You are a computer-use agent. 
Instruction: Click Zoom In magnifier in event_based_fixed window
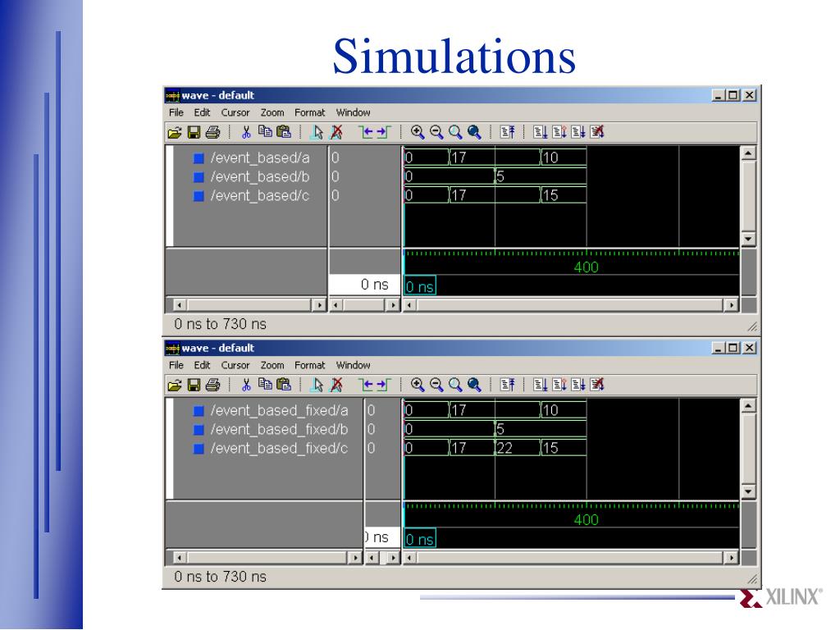(x=418, y=385)
